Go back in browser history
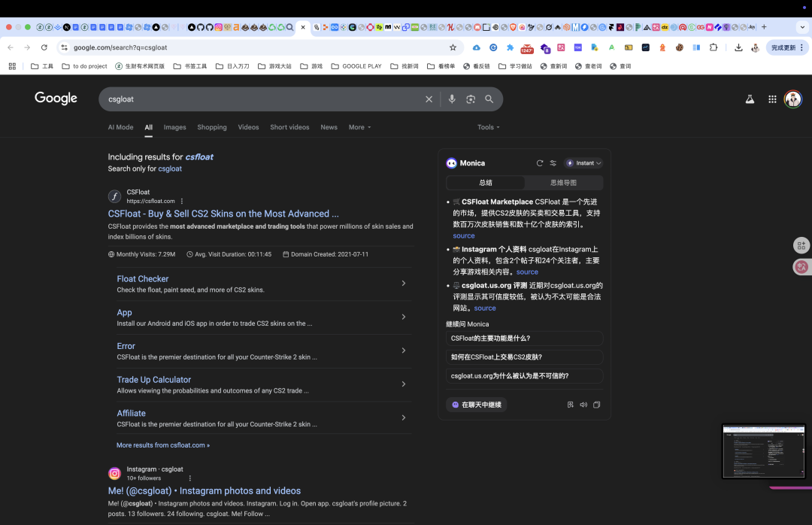 [11, 47]
